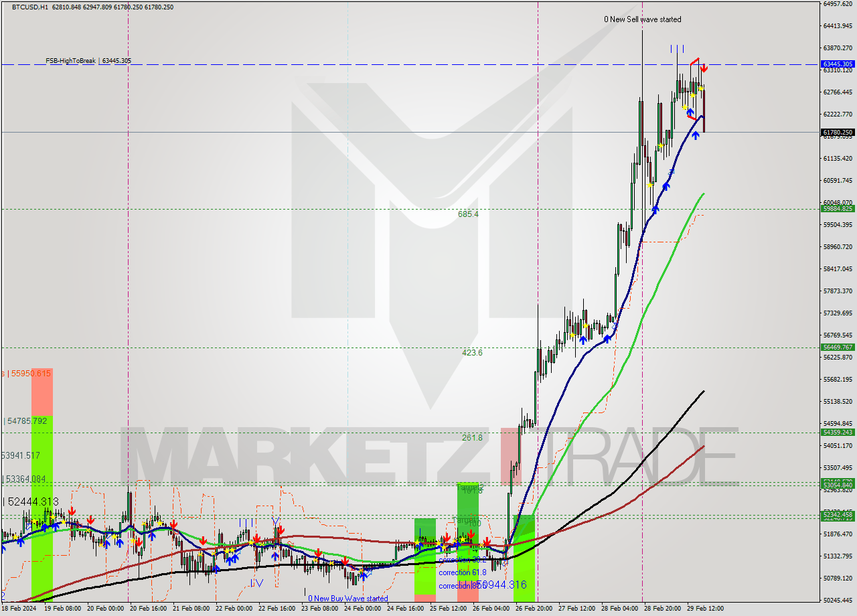857x616 pixels.
Task: Click the 24 Feb 16:00 time label
Action: (406, 609)
